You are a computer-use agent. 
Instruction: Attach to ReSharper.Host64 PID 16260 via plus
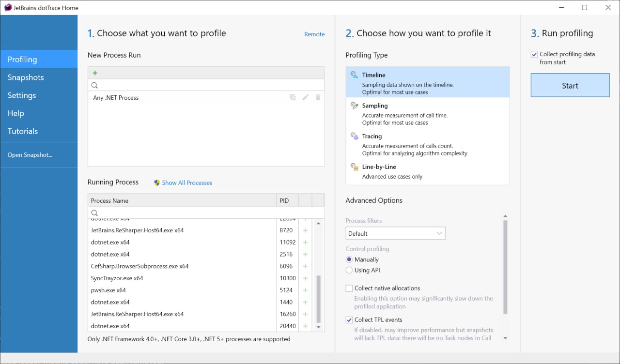[x=305, y=314]
